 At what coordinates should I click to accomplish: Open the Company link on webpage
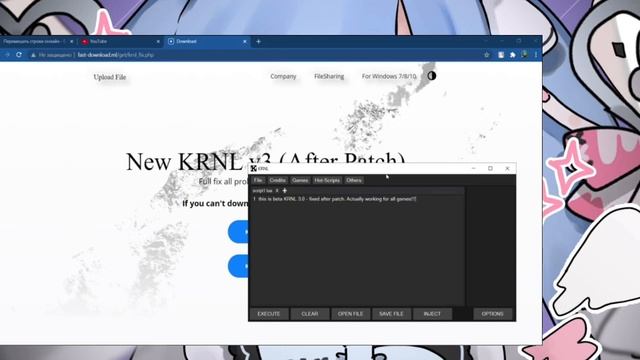tap(283, 76)
